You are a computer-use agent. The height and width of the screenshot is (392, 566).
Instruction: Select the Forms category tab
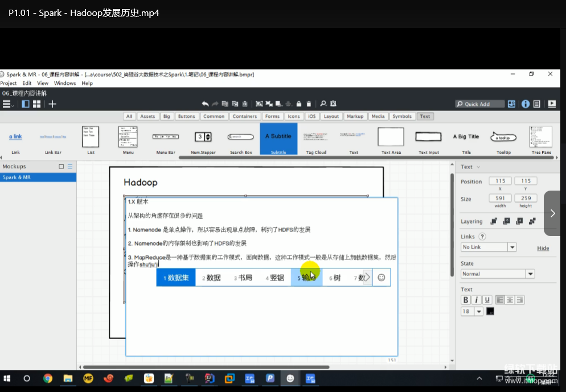coord(272,116)
